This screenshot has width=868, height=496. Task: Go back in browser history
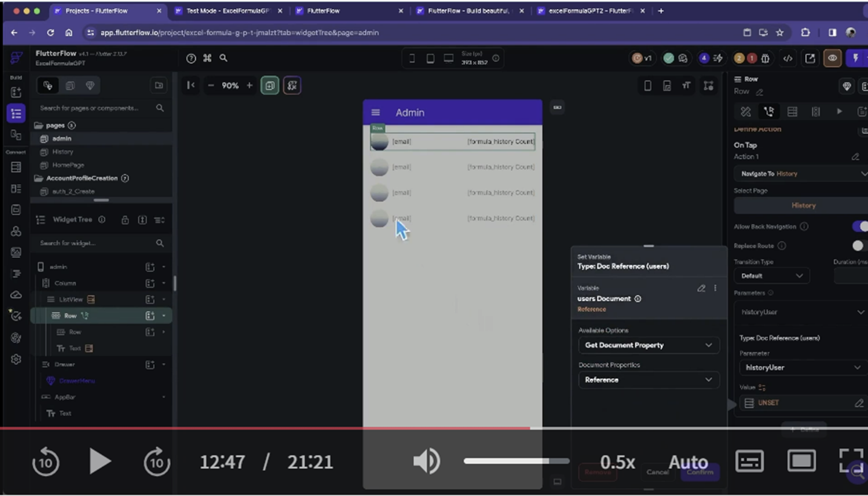[x=14, y=33]
